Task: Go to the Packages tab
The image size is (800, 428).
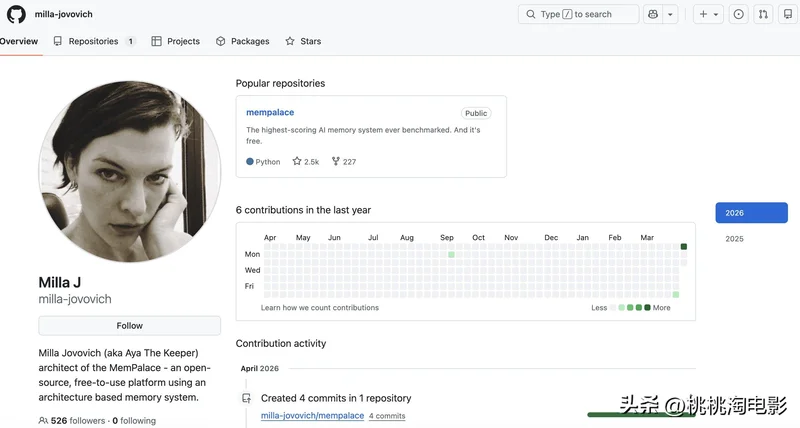Action: pos(243,41)
